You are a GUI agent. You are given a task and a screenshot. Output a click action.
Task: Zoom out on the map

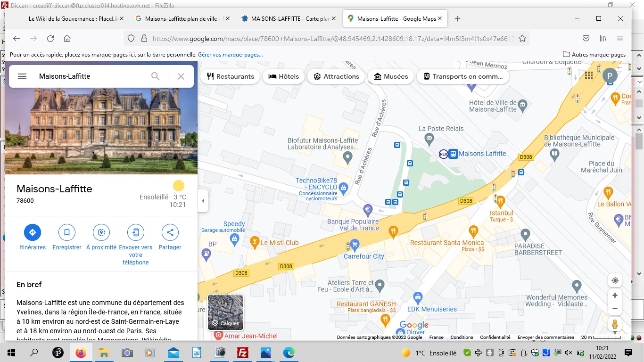tap(615, 309)
